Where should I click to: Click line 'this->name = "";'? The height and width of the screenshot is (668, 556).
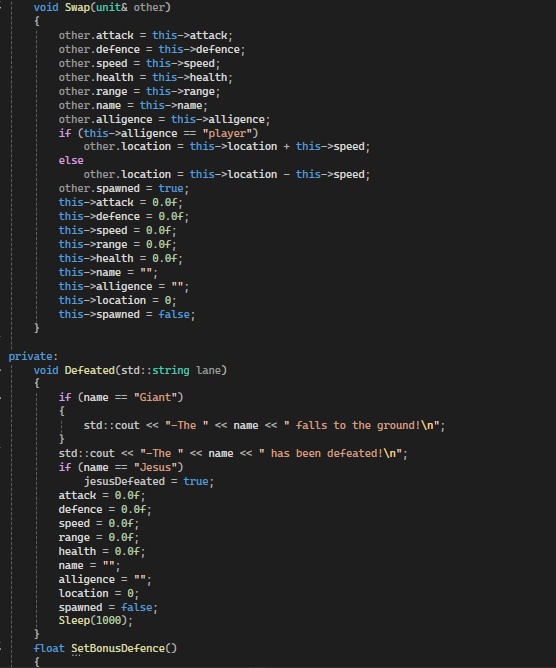coord(108,272)
